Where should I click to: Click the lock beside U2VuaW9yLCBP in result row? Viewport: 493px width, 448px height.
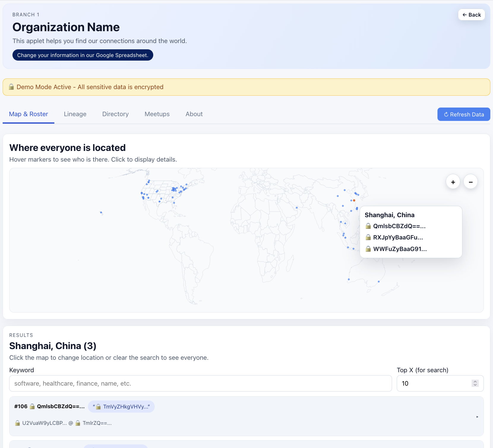[18, 423]
